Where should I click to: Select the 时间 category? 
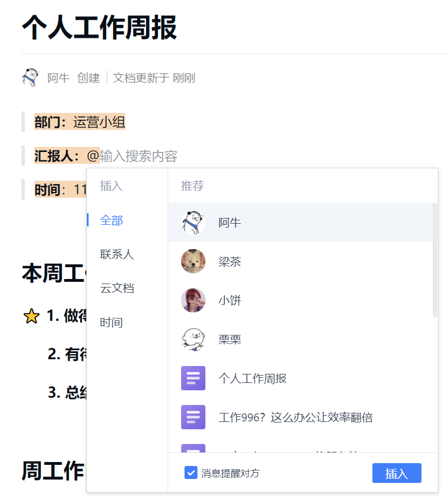click(111, 323)
